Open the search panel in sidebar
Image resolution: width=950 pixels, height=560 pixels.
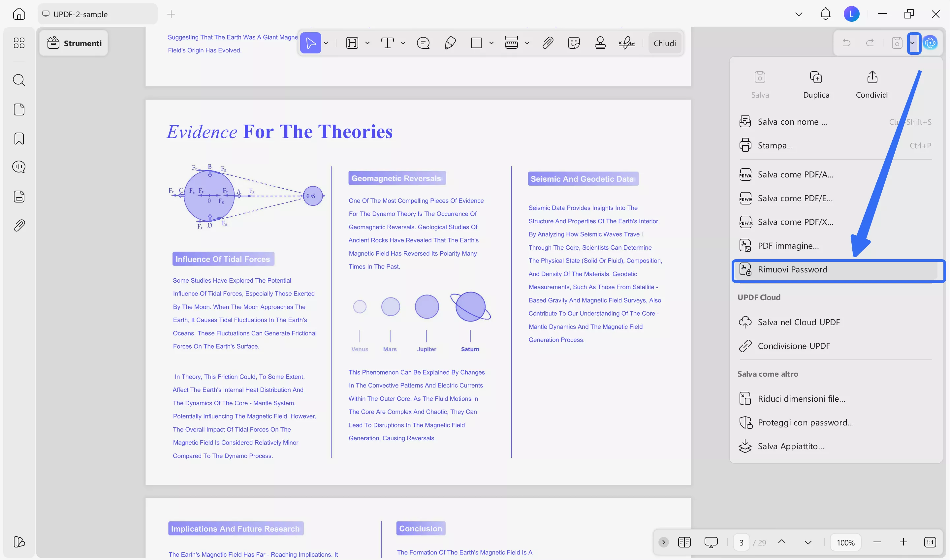point(19,80)
